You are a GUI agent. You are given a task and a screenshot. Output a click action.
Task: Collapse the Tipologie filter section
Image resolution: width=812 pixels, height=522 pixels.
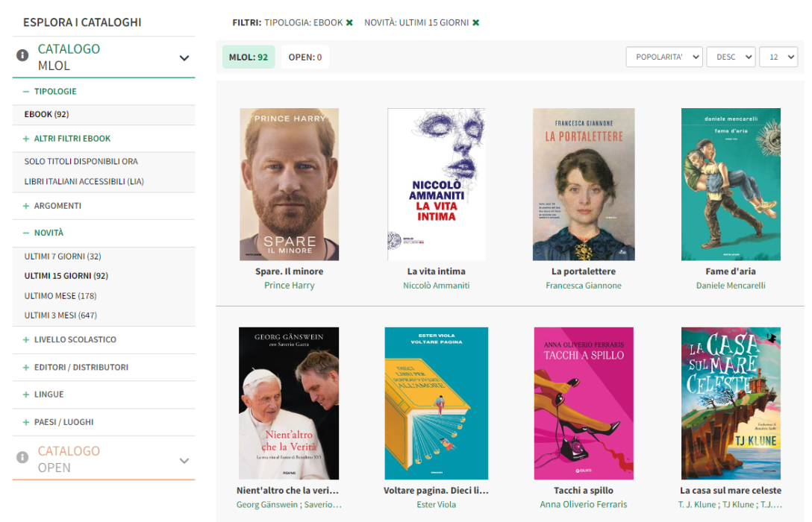point(50,92)
